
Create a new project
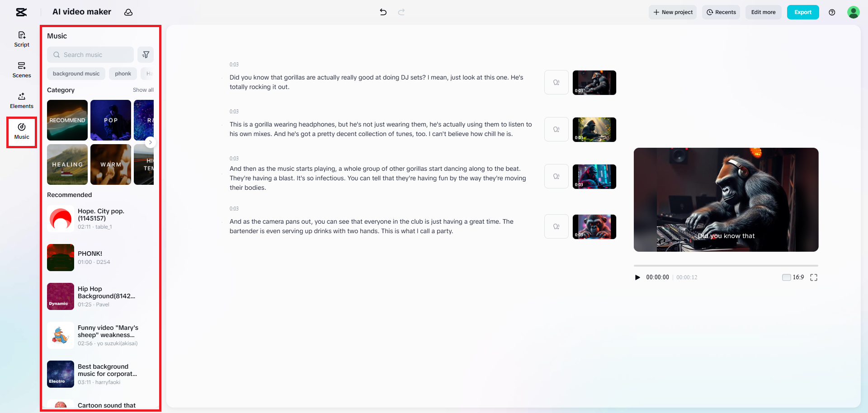(673, 12)
